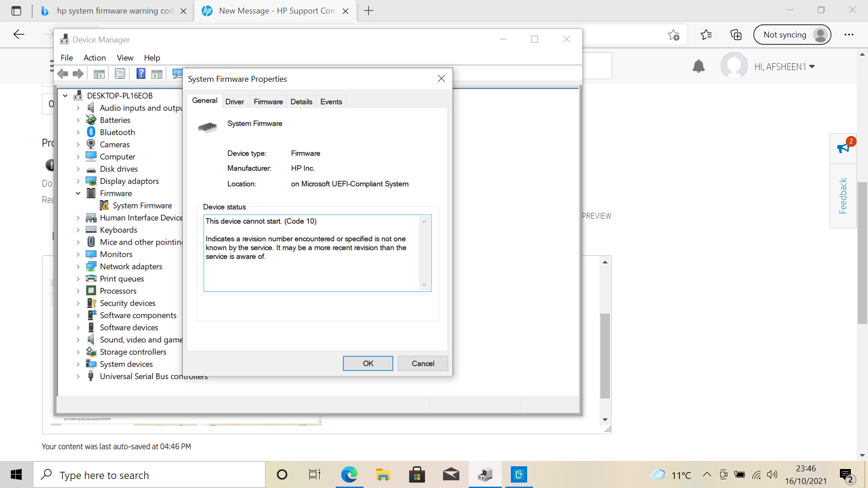Image resolution: width=868 pixels, height=488 pixels.
Task: Open the Action menu
Action: (94, 58)
